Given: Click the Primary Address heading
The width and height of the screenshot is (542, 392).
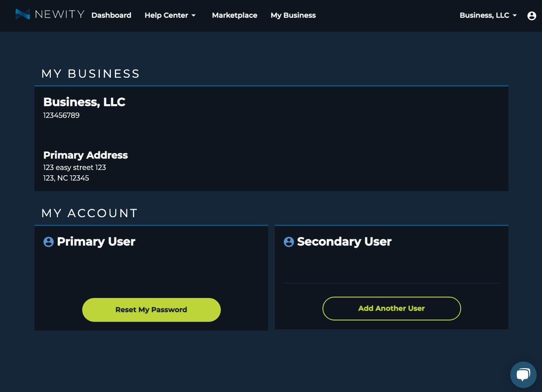Looking at the screenshot, I should click(85, 155).
